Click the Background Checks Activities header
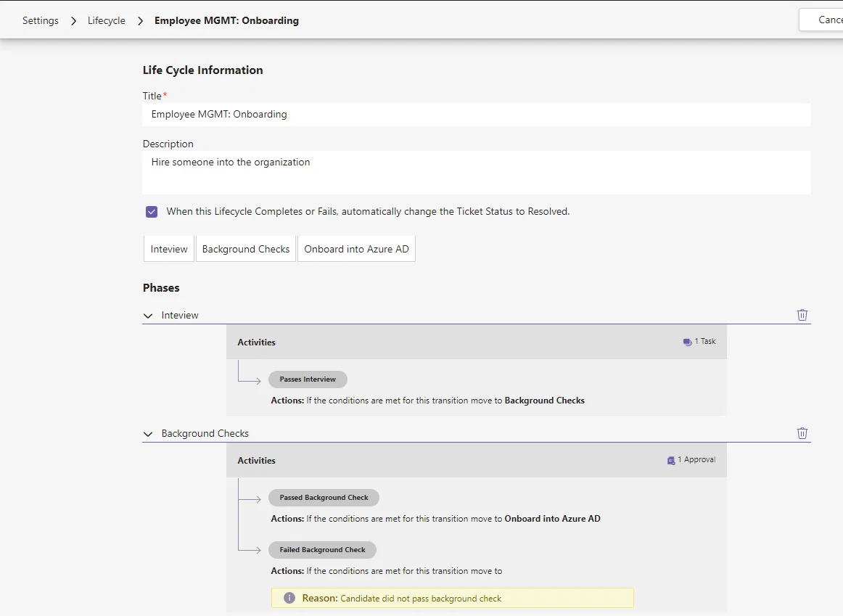 tap(477, 460)
